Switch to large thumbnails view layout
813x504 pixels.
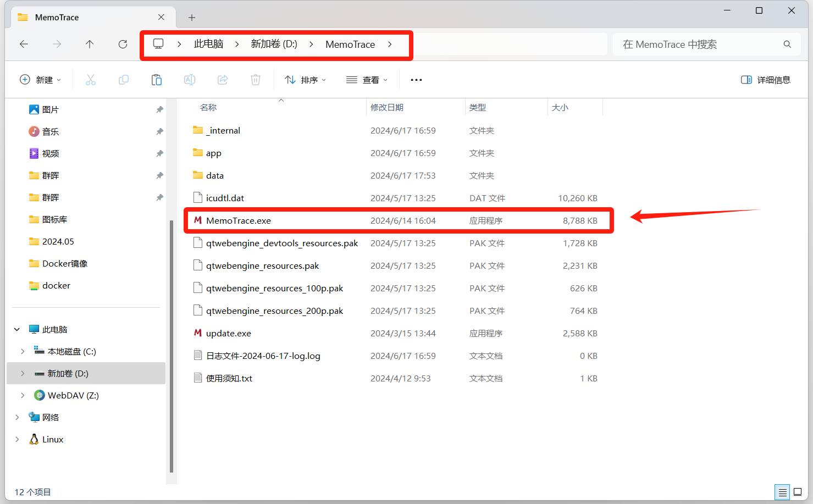(798, 492)
